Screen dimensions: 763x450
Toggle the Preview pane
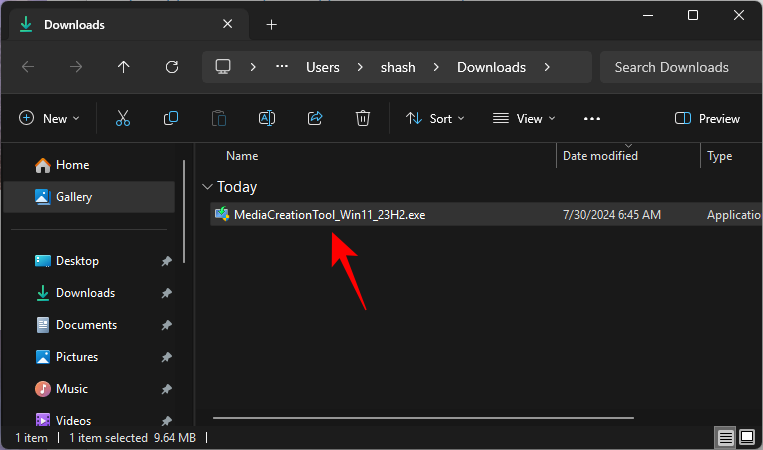pos(708,118)
